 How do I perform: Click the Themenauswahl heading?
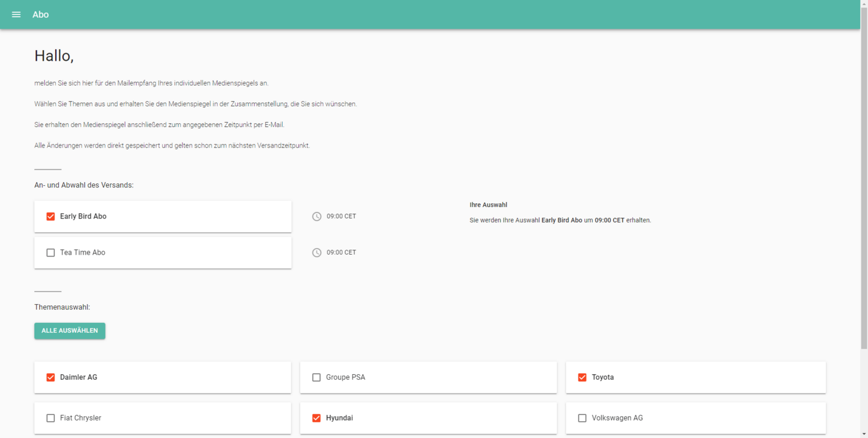(62, 307)
